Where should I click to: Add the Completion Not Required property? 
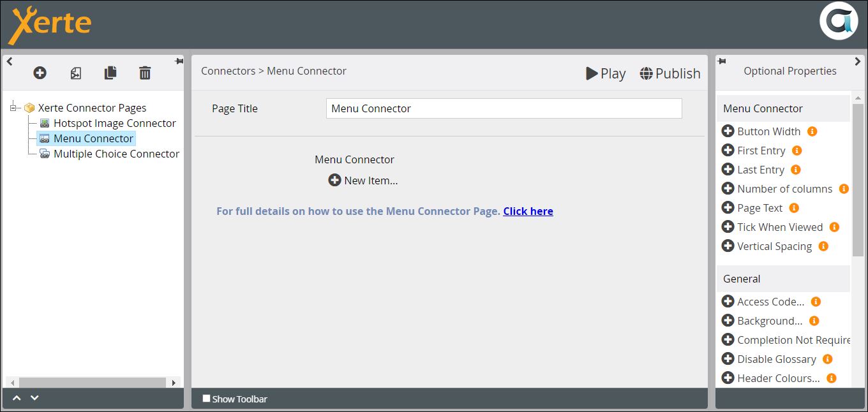728,339
